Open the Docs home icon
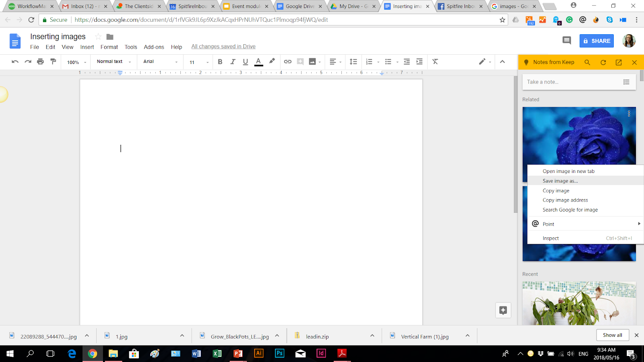The width and height of the screenshot is (644, 362). 15,41
